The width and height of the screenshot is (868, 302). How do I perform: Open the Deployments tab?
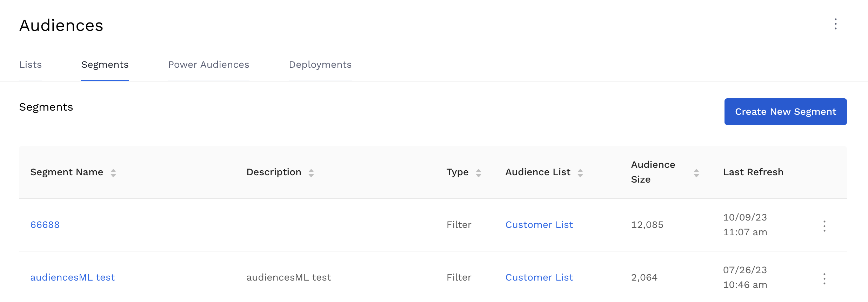click(x=320, y=65)
